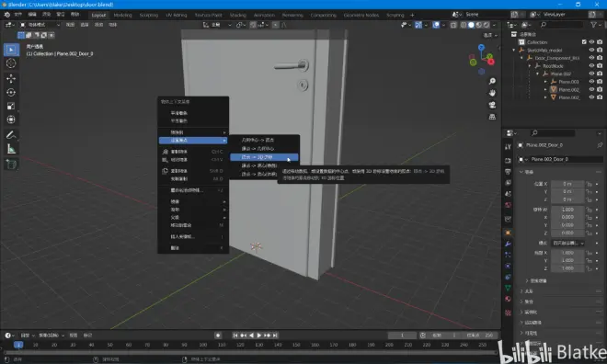Toggle camera view with the camera icon
Screen dimensions: 607x364
click(492, 105)
